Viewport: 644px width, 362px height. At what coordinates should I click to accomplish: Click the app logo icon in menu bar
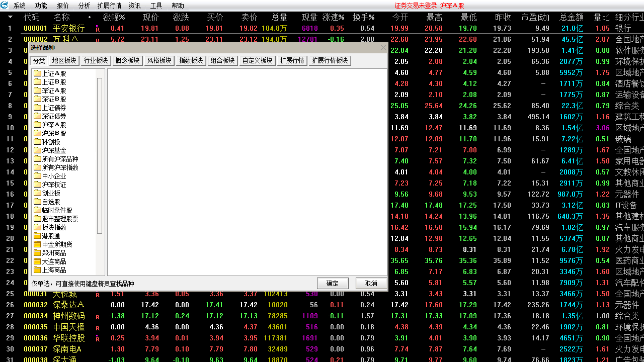click(5, 6)
